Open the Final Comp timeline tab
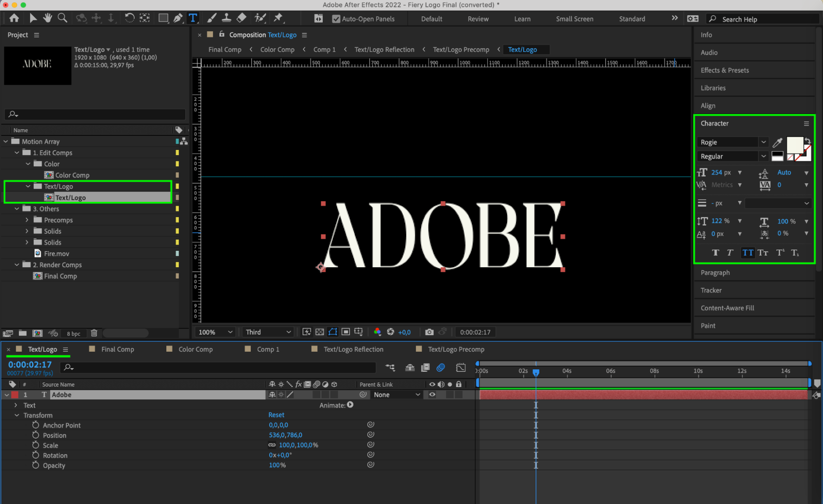Viewport: 823px width, 504px height. coord(117,349)
